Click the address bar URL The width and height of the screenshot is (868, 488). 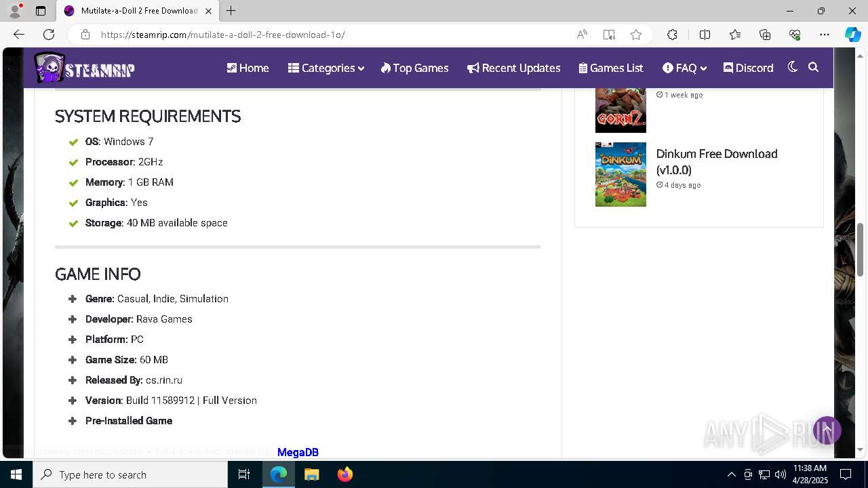click(x=223, y=35)
